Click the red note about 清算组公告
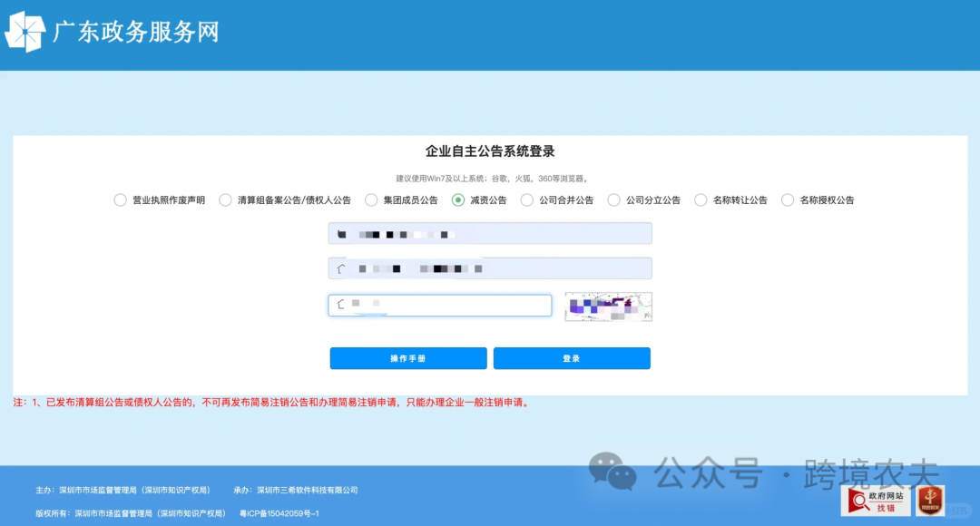This screenshot has height=526, width=980. pyautogui.click(x=272, y=403)
